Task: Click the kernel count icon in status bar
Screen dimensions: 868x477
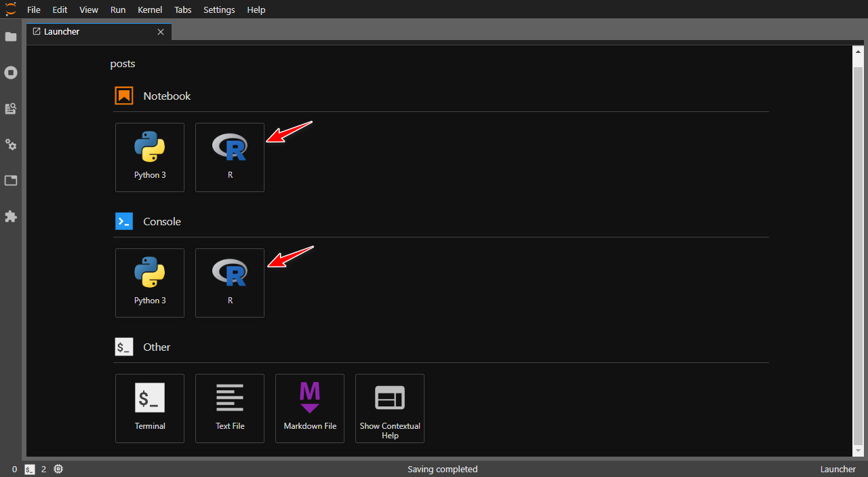Action: point(58,469)
